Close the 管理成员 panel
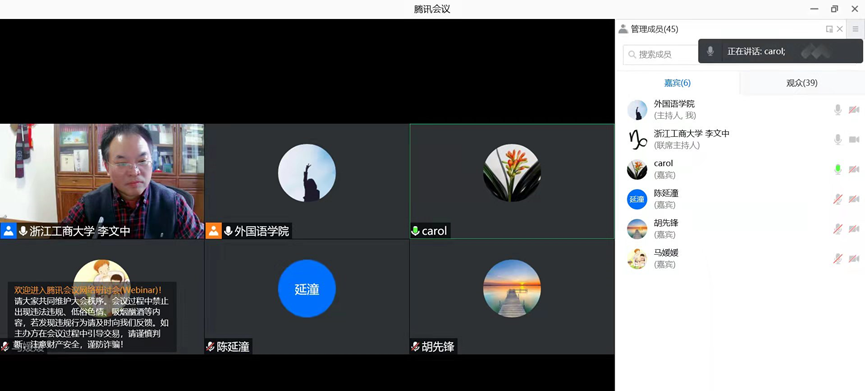Viewport: 865px width, 391px height. point(840,29)
